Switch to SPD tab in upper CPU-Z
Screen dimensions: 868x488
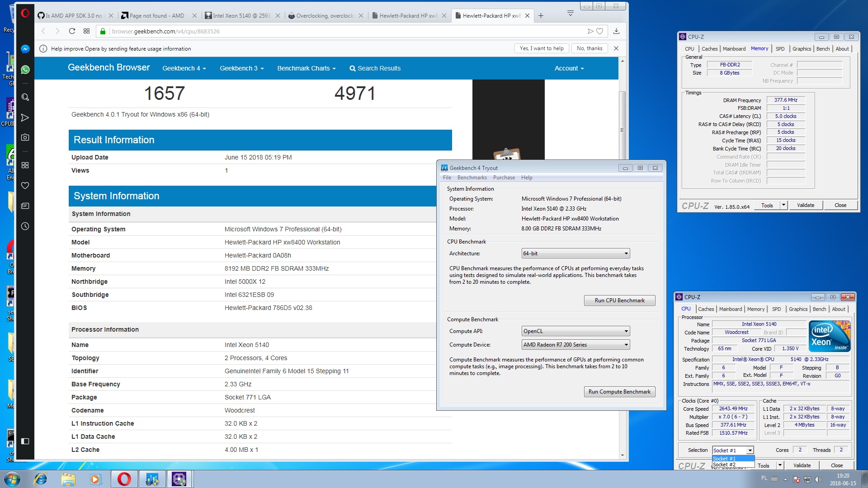click(780, 49)
